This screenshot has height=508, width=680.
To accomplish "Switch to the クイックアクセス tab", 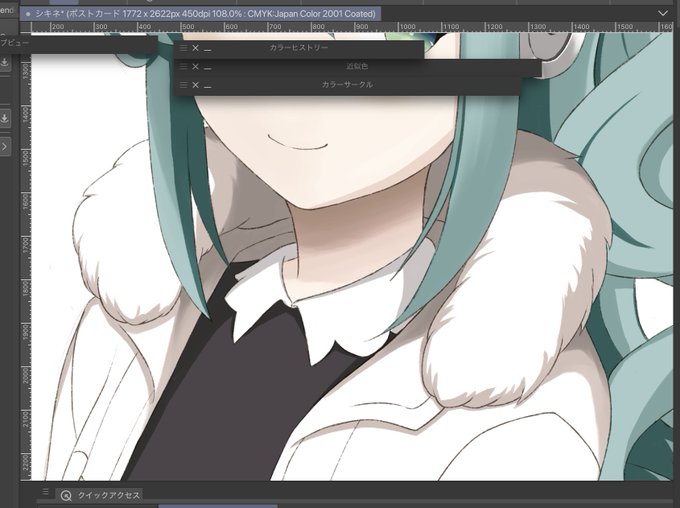I will click(x=99, y=495).
